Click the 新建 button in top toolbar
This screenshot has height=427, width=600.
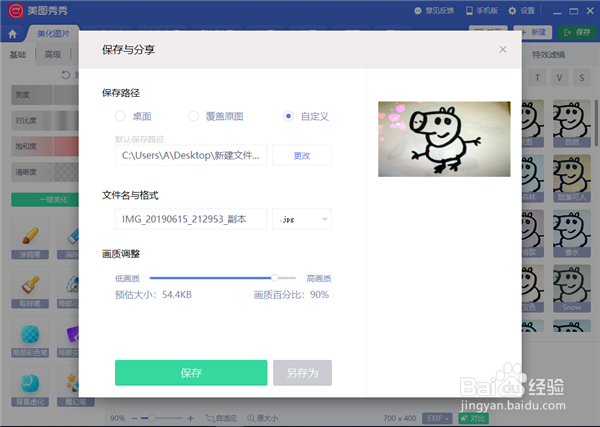[x=533, y=33]
